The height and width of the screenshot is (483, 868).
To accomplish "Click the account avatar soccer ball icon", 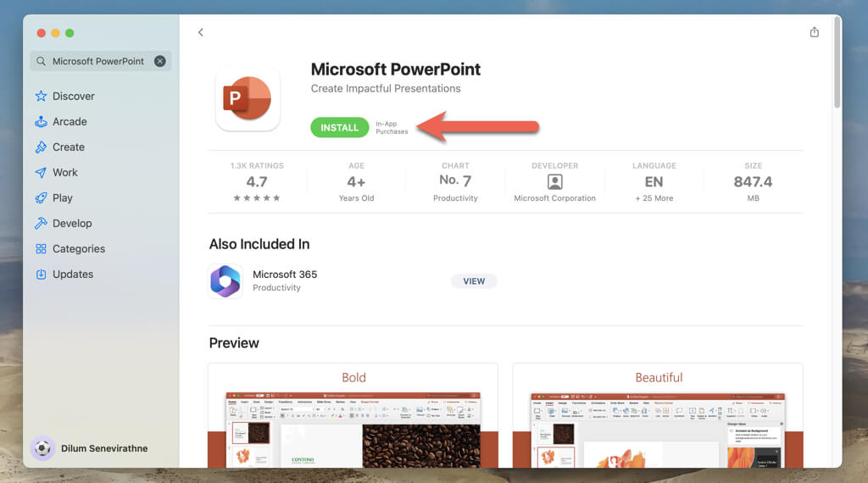I will point(42,448).
